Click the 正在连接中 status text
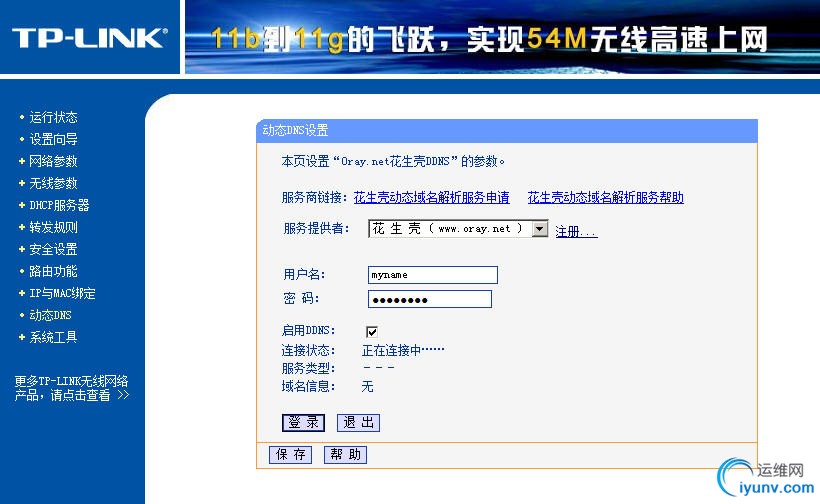The width and height of the screenshot is (820, 504). [403, 350]
